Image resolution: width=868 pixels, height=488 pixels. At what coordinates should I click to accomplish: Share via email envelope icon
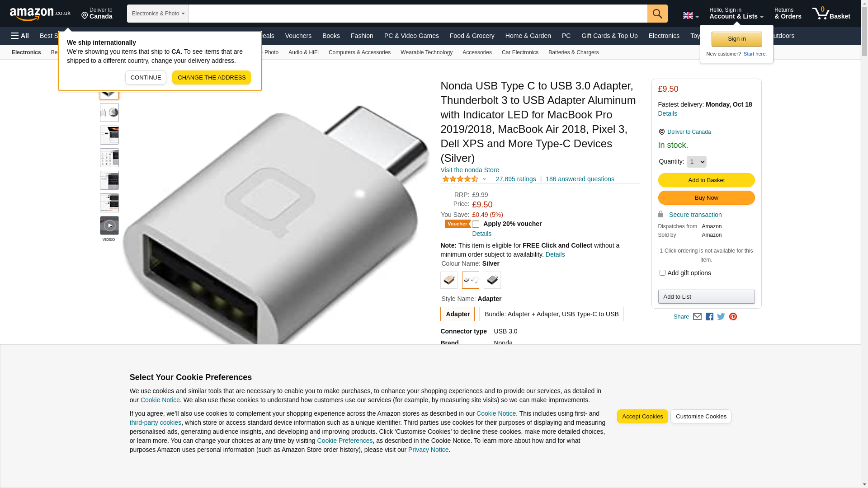click(x=697, y=317)
